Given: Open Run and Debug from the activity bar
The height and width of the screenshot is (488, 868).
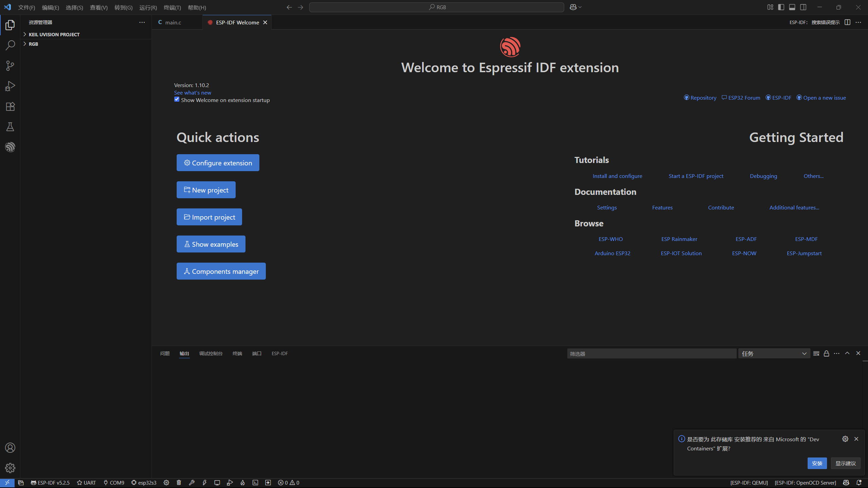Looking at the screenshot, I should pyautogui.click(x=10, y=86).
